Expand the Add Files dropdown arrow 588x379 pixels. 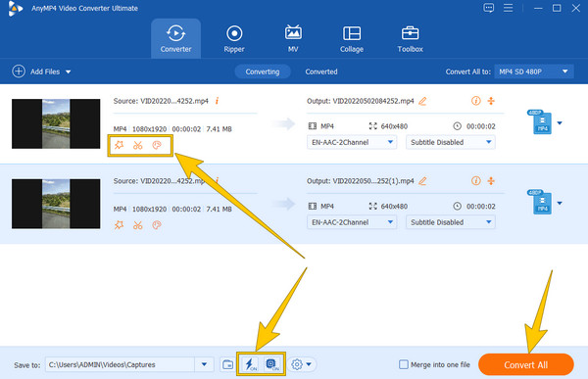click(x=69, y=71)
